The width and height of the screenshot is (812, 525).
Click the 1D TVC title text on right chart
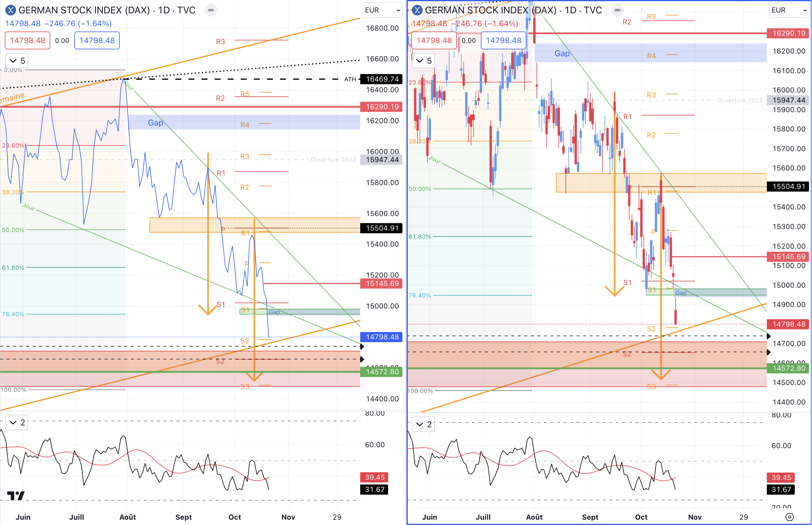click(583, 10)
